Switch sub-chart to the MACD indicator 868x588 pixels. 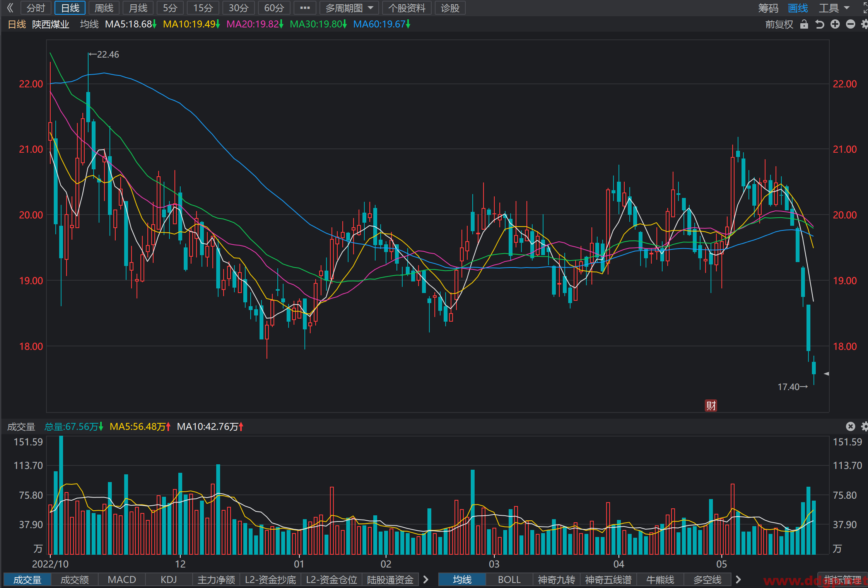tap(122, 580)
